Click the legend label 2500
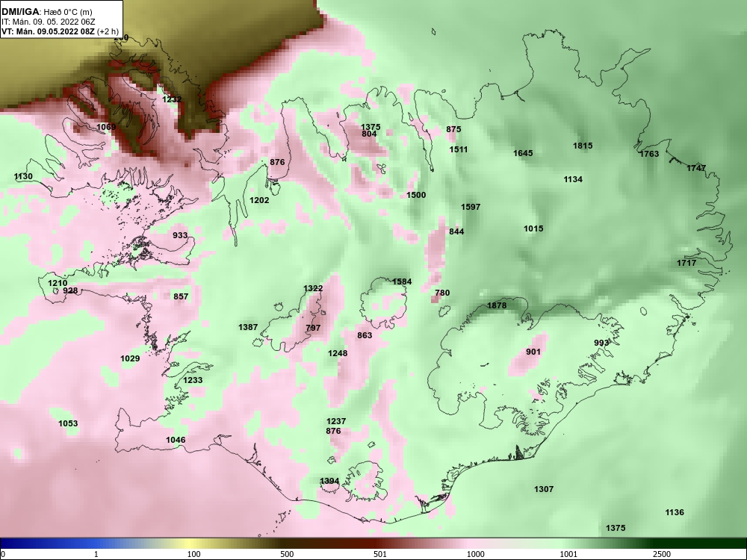Image resolution: width=747 pixels, height=560 pixels. (662, 554)
